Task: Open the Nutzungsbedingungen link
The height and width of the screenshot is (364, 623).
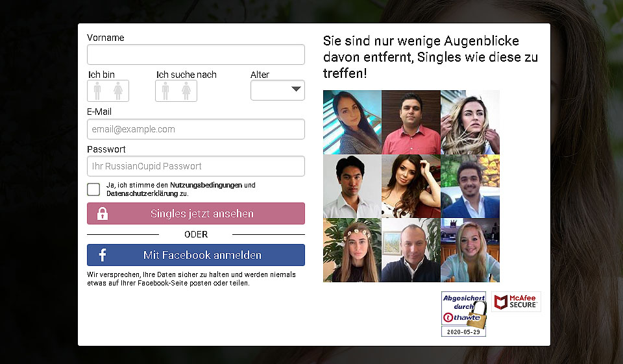Action: (x=206, y=185)
